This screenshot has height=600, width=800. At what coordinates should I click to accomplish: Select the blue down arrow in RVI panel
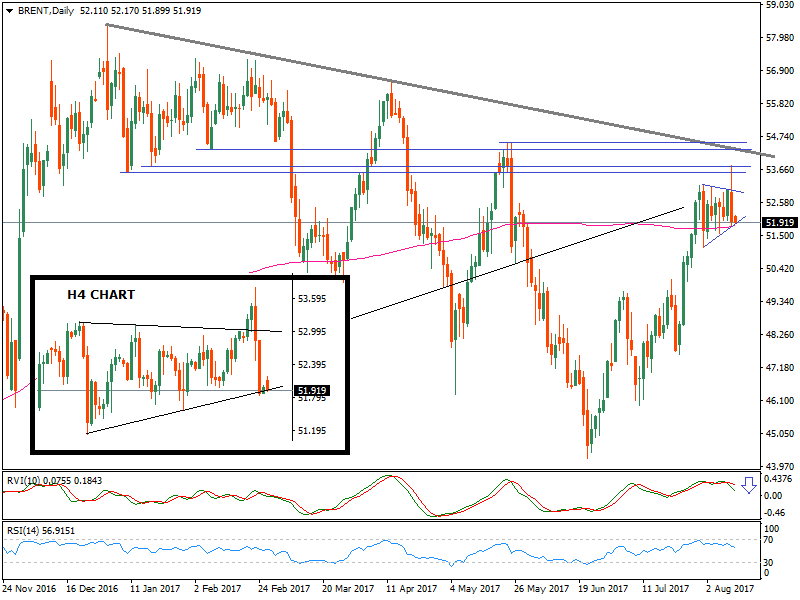tap(748, 485)
